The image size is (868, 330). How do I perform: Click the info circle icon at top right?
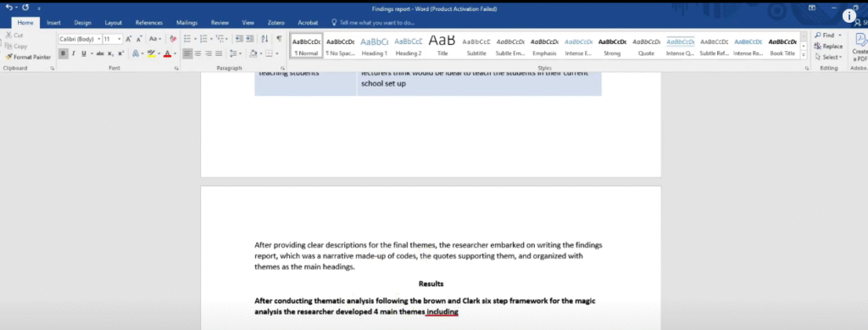(849, 16)
